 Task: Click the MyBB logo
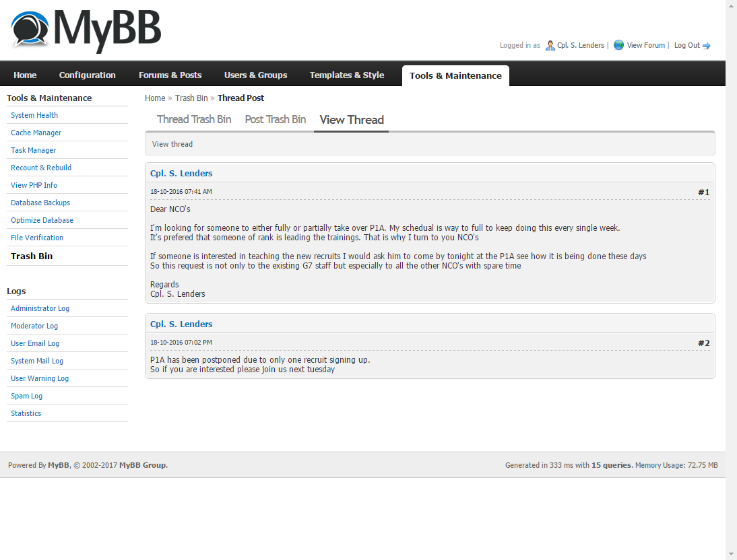click(x=86, y=30)
